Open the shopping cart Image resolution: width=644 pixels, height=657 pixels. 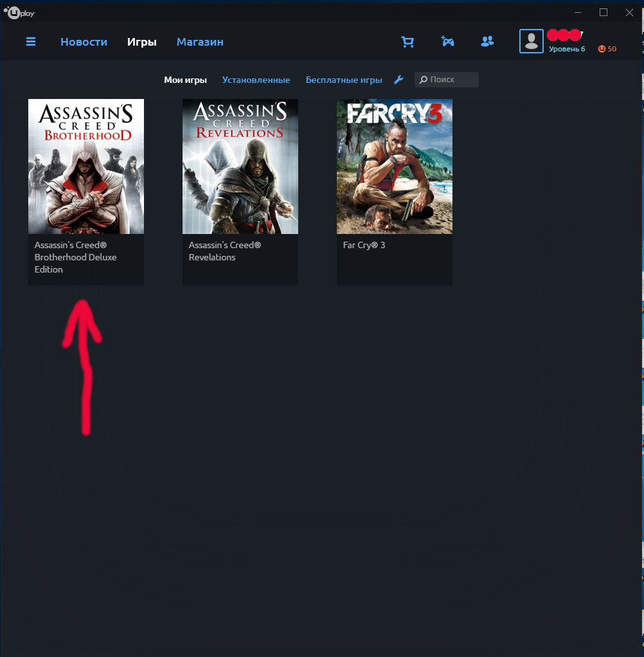point(407,42)
